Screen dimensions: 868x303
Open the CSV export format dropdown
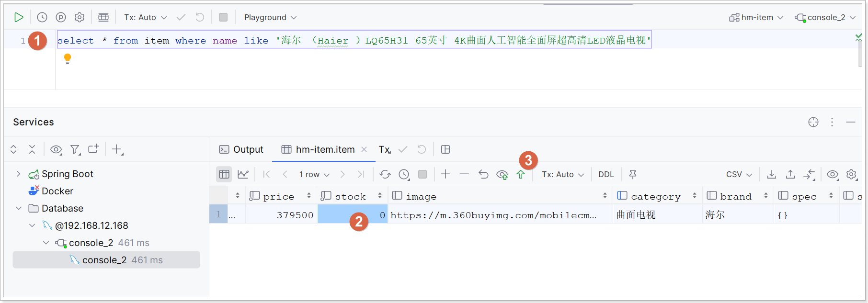pos(739,174)
